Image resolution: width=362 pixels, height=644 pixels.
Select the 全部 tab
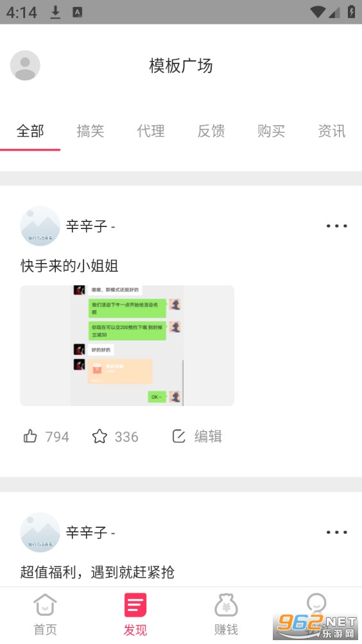click(x=30, y=131)
